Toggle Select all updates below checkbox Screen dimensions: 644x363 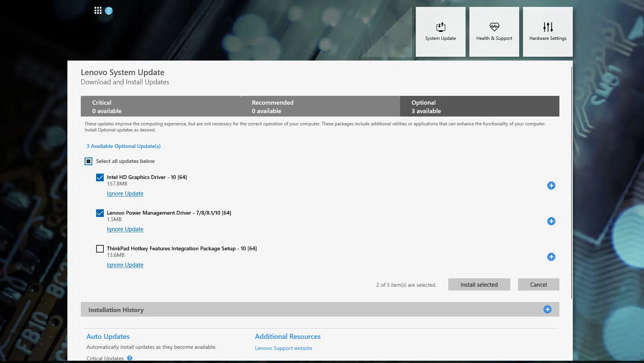point(88,161)
